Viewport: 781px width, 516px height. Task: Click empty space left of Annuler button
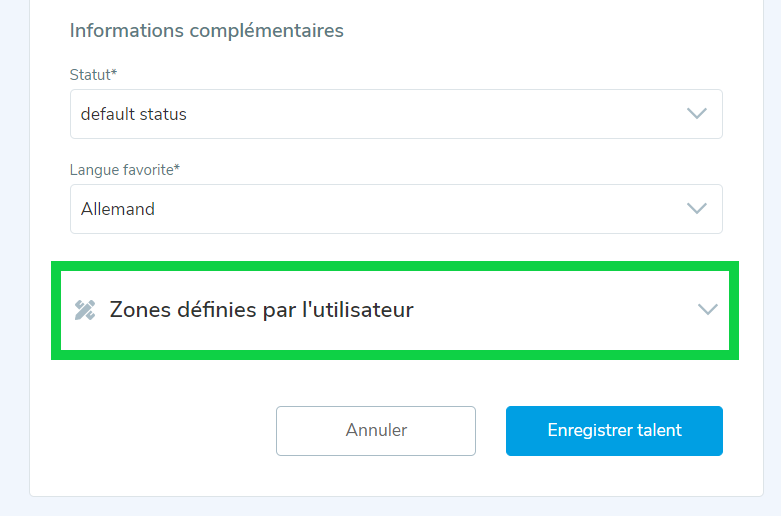tap(160, 431)
